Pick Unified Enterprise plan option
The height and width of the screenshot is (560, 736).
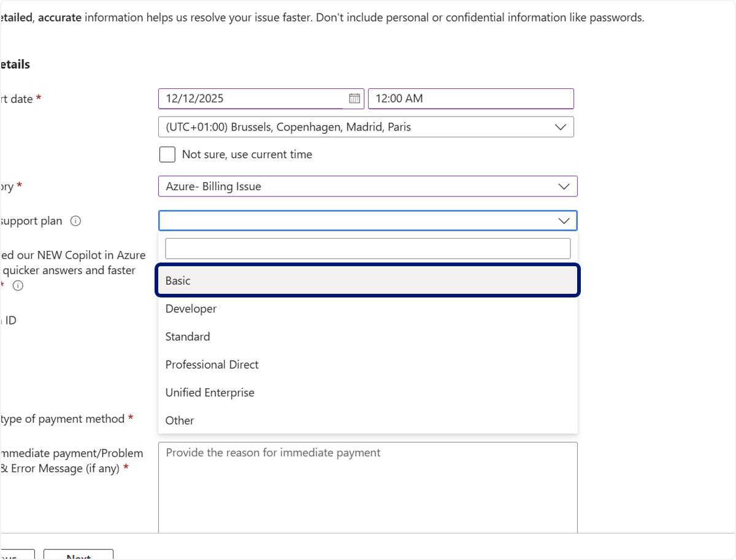coord(367,393)
